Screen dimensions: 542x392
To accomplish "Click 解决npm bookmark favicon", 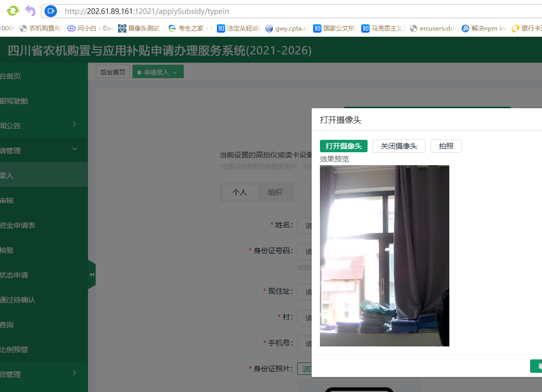I will [x=465, y=28].
